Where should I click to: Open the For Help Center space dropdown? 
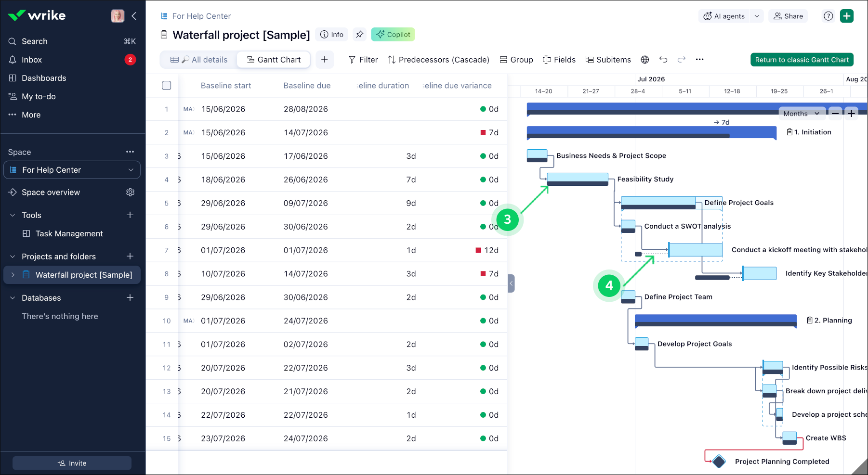[x=72, y=170]
